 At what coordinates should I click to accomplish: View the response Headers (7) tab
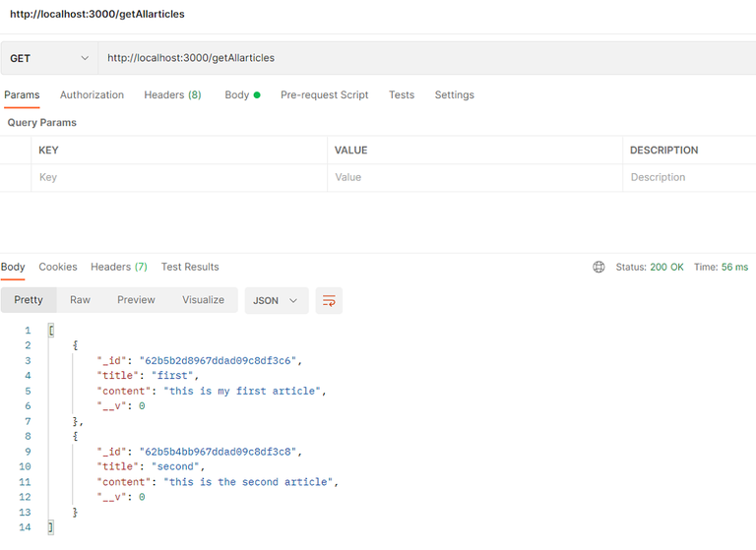(x=118, y=267)
